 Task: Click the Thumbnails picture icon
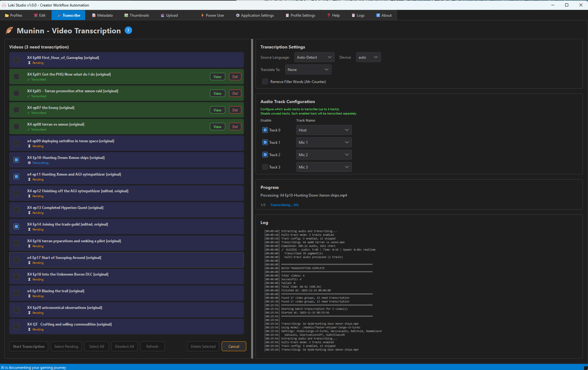coord(126,15)
